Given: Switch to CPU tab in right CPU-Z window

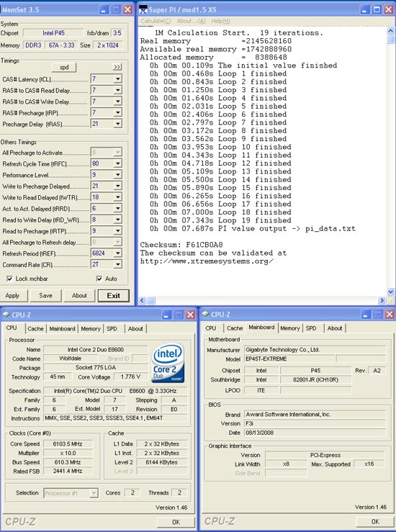Looking at the screenshot, I should tap(211, 328).
